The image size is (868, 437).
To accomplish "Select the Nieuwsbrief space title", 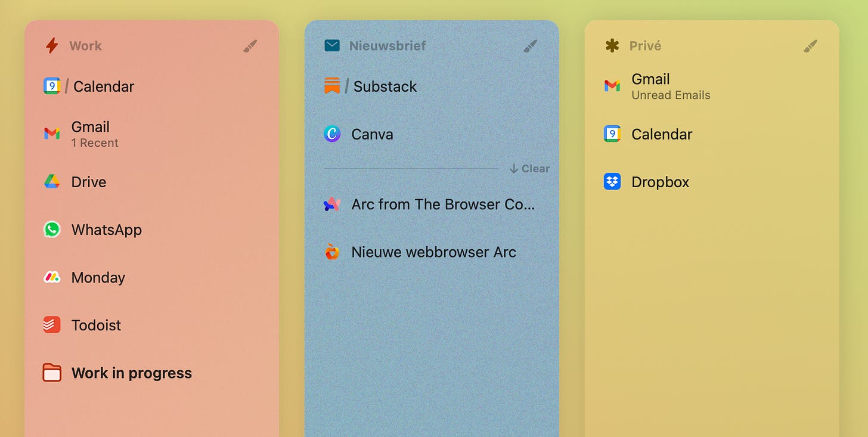I will (387, 46).
